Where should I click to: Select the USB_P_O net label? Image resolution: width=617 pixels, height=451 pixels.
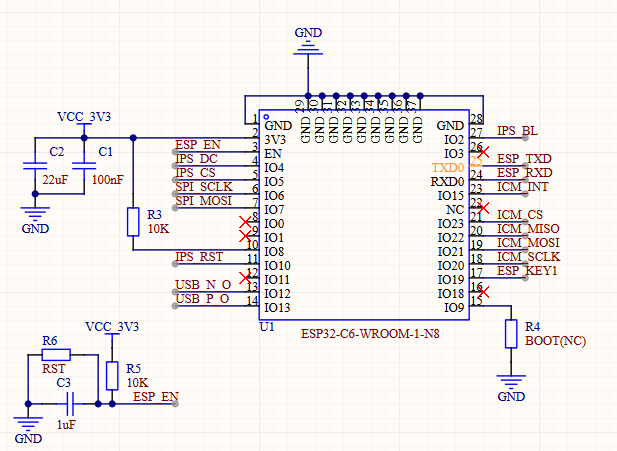click(202, 299)
